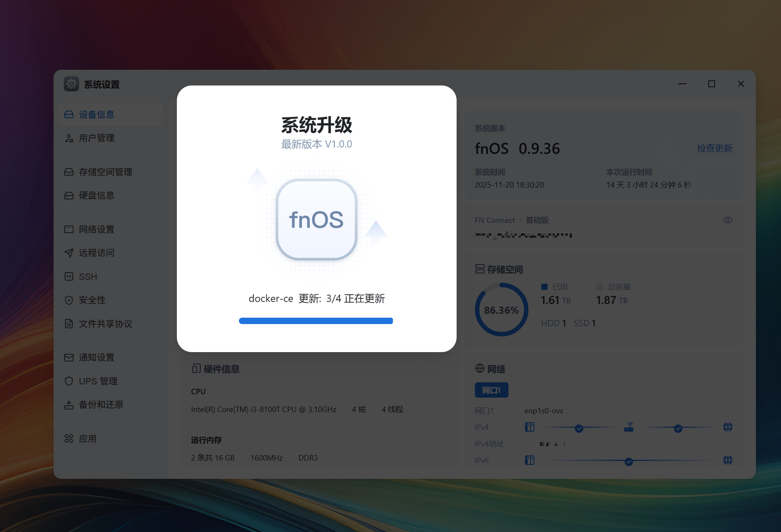Click the document icon beside 文件共享协议
Image resolution: width=781 pixels, height=532 pixels.
pyautogui.click(x=69, y=324)
